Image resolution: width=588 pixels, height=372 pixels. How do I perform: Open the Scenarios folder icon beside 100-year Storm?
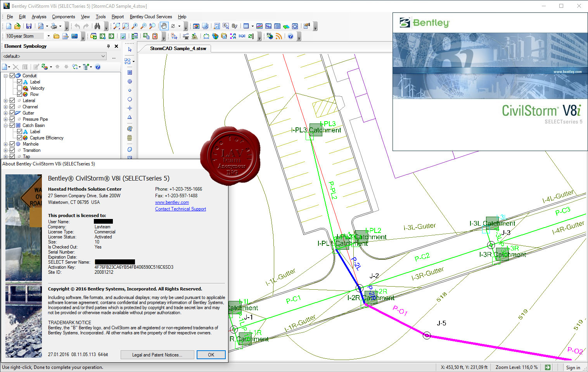tap(57, 36)
